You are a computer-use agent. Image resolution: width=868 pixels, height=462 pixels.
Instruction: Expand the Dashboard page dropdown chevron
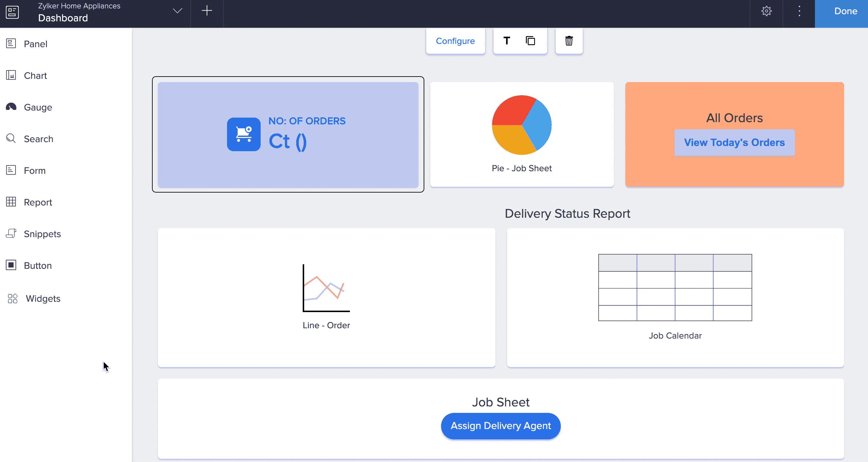pos(177,11)
